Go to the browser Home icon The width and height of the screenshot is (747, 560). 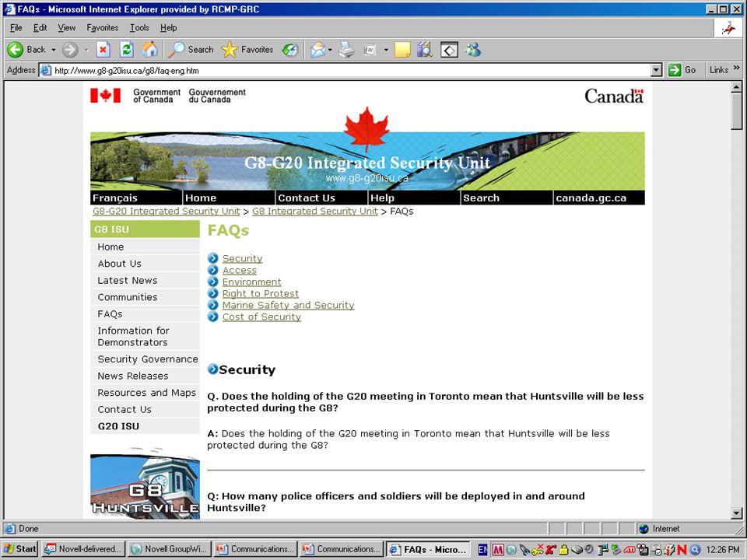click(x=149, y=50)
